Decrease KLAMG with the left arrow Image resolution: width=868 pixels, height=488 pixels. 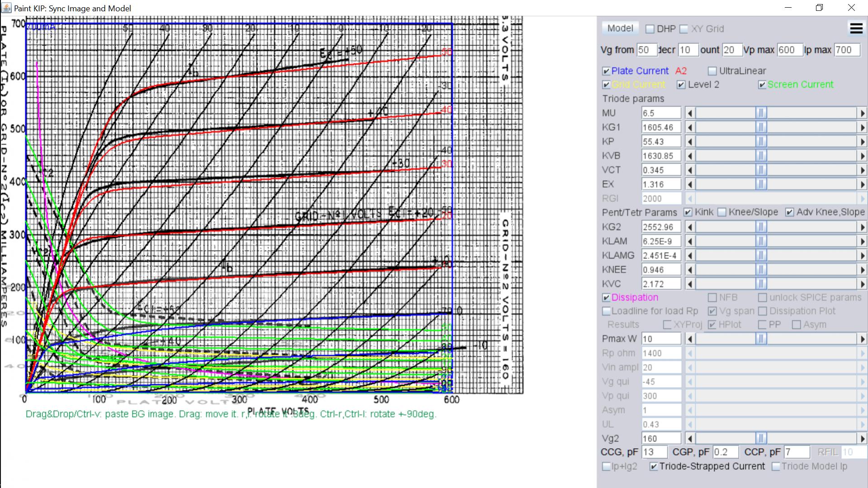tap(690, 256)
